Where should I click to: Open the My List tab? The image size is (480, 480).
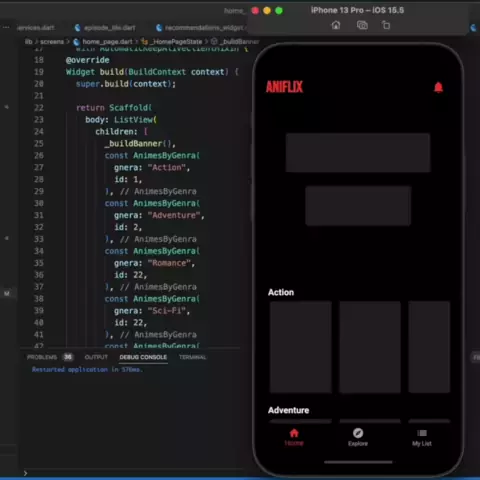click(x=422, y=437)
